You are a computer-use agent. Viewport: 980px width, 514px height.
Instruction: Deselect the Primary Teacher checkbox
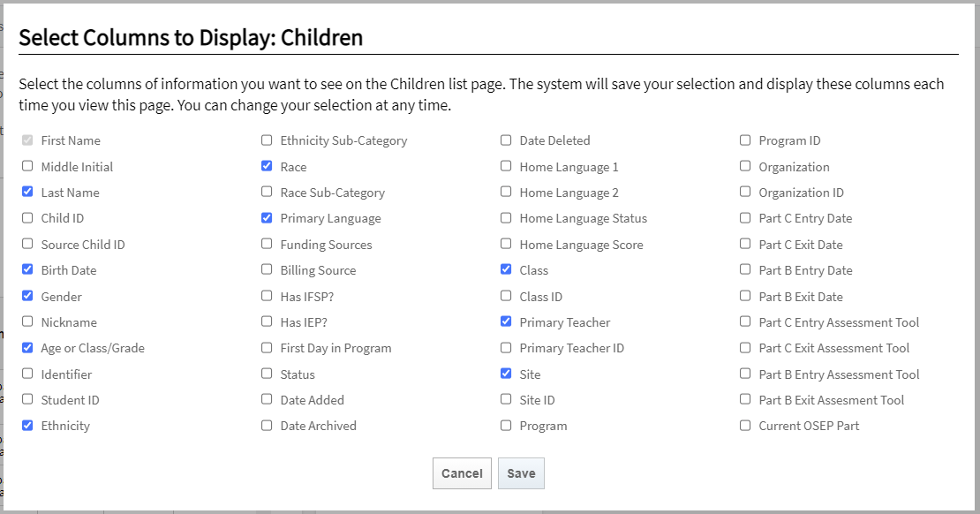[506, 321]
